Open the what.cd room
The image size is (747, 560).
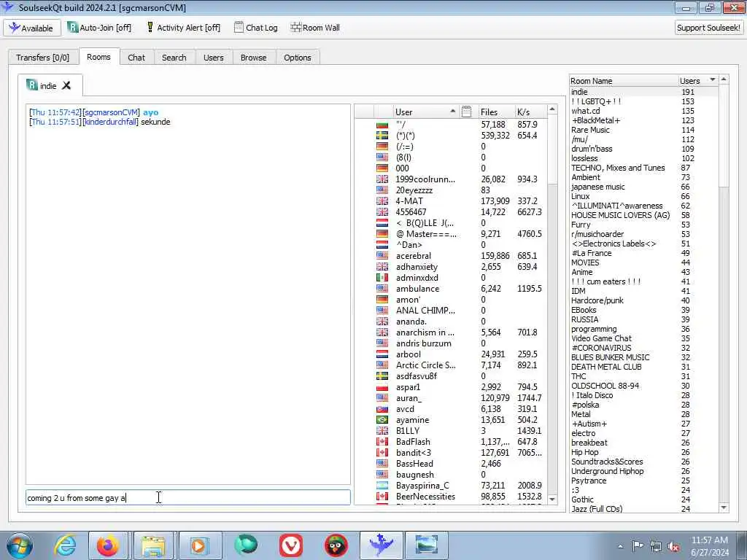pyautogui.click(x=586, y=111)
